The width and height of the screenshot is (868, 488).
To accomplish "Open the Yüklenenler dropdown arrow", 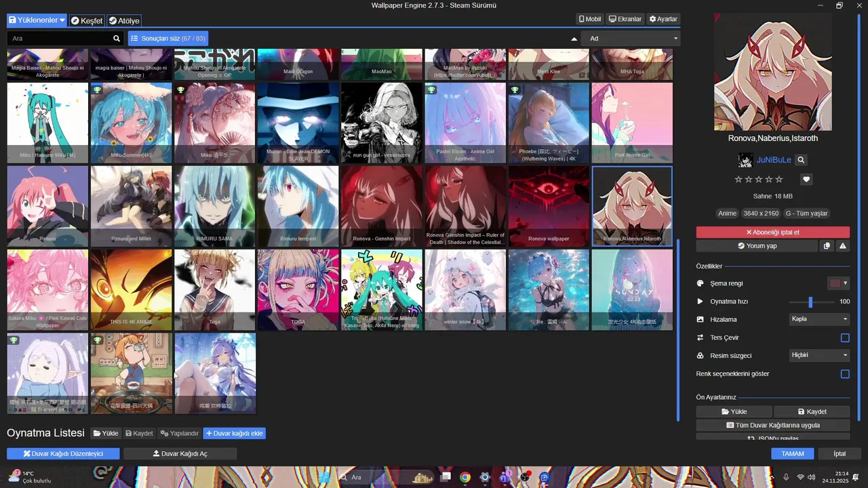I will (62, 20).
